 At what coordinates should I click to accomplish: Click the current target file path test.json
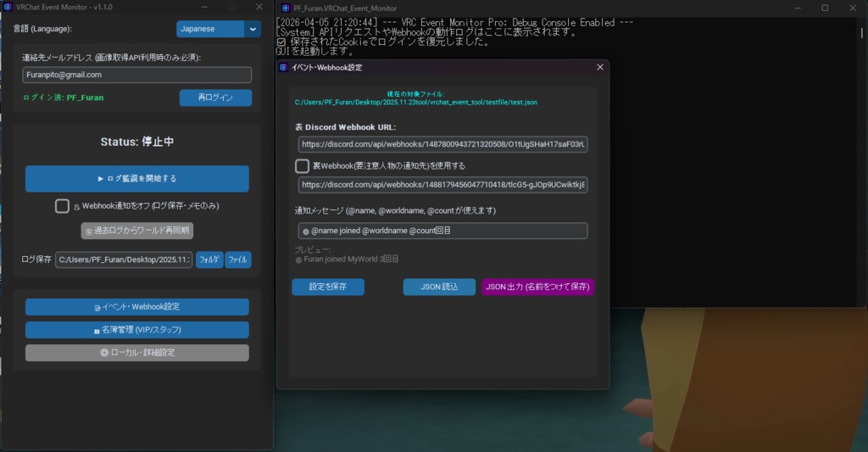(x=415, y=103)
